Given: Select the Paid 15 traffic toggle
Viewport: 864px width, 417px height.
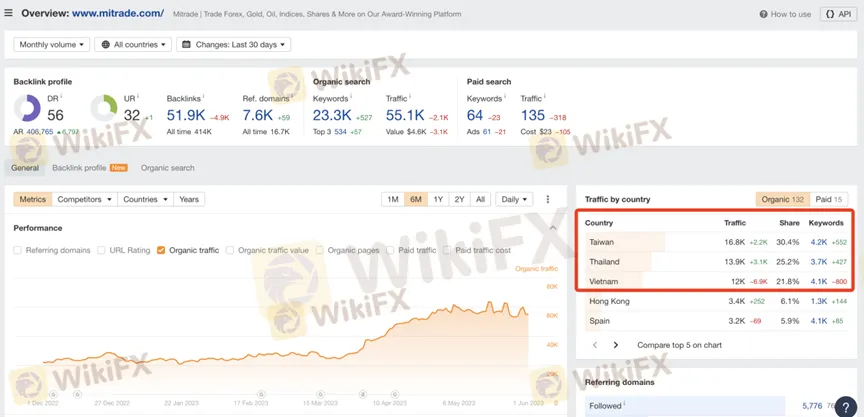Looking at the screenshot, I should tap(829, 199).
